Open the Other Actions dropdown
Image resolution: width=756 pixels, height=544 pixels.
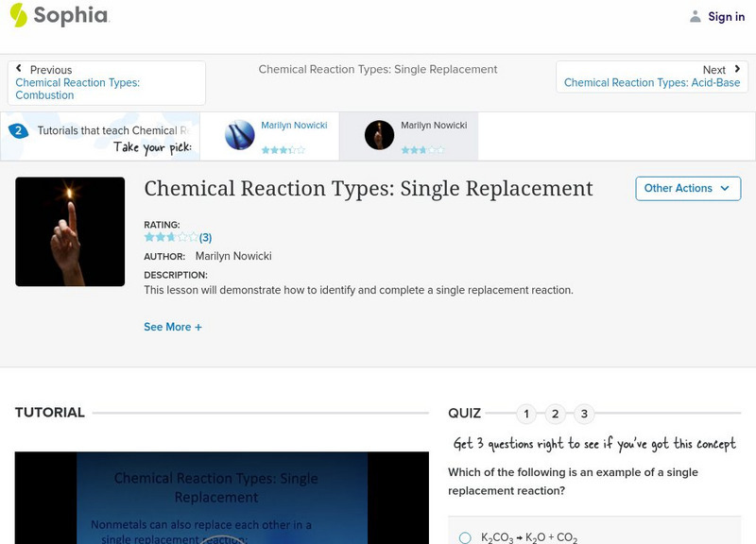tap(687, 188)
